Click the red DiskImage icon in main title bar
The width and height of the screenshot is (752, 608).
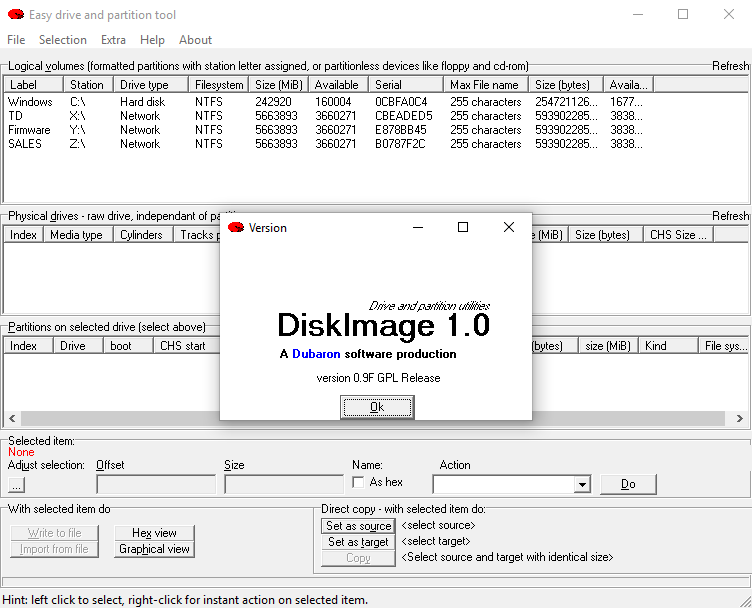[x=15, y=15]
